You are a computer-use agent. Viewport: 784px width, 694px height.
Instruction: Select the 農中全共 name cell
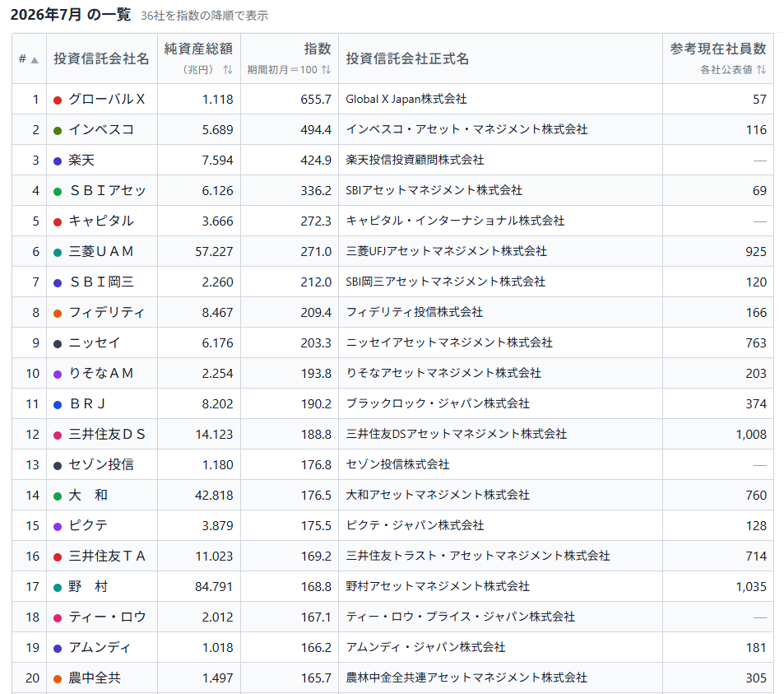click(x=102, y=678)
